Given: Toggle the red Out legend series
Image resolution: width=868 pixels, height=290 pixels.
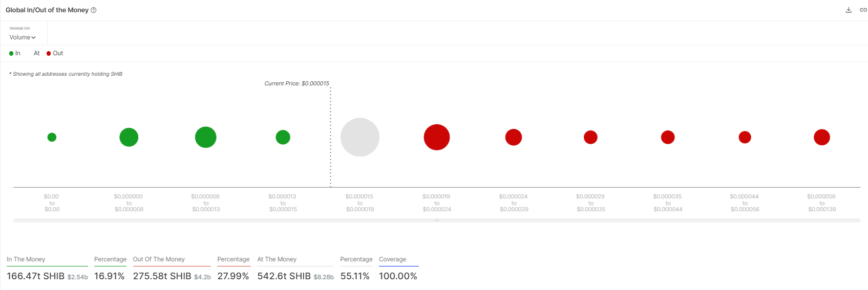Looking at the screenshot, I should coord(55,53).
